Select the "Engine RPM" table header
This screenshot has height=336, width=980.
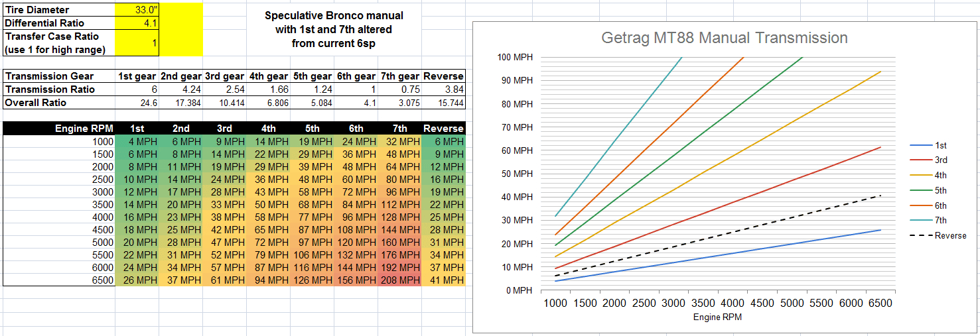59,129
